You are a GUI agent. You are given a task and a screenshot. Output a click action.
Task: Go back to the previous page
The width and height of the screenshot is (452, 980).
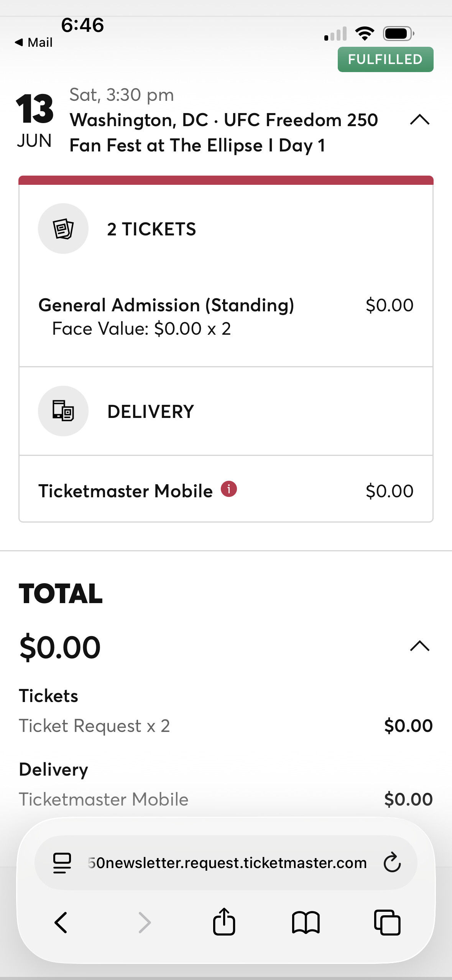(61, 922)
